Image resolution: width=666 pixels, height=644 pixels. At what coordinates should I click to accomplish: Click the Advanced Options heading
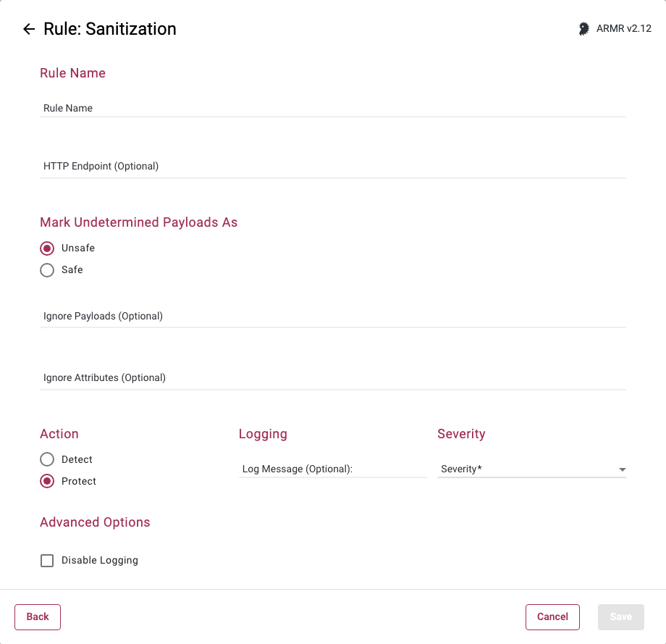pos(95,523)
